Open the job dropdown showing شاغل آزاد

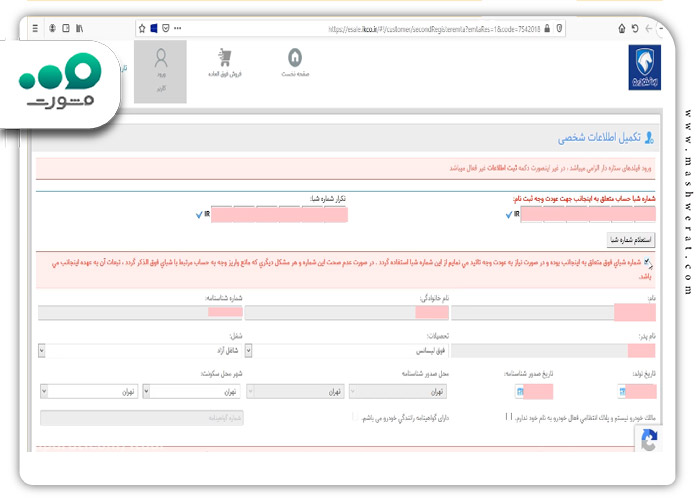pos(140,351)
